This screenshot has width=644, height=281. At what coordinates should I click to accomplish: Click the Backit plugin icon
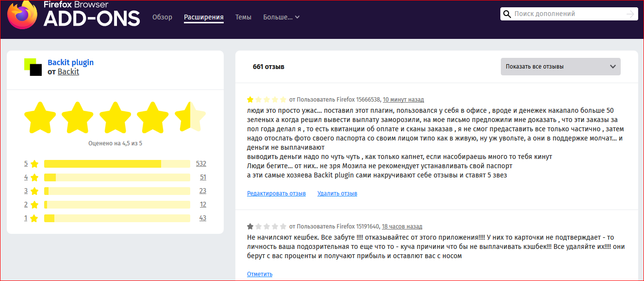tap(33, 67)
